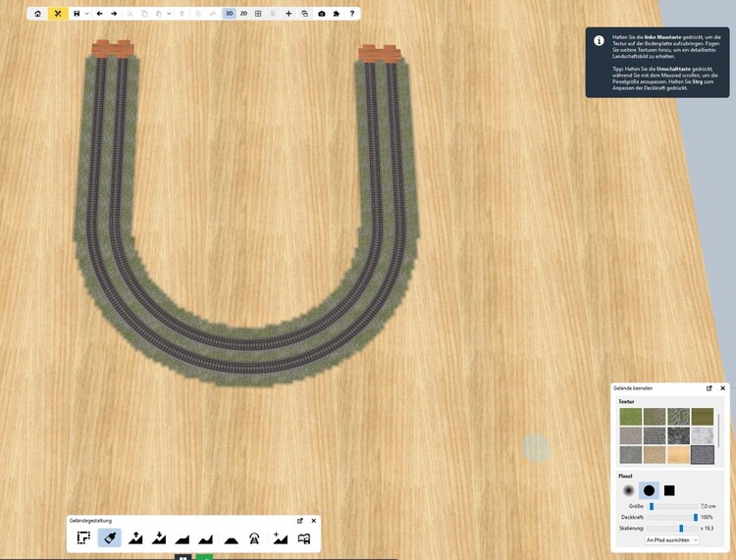Click the add new terrain icon
Screen dimensions: 736x560
(x=281, y=537)
